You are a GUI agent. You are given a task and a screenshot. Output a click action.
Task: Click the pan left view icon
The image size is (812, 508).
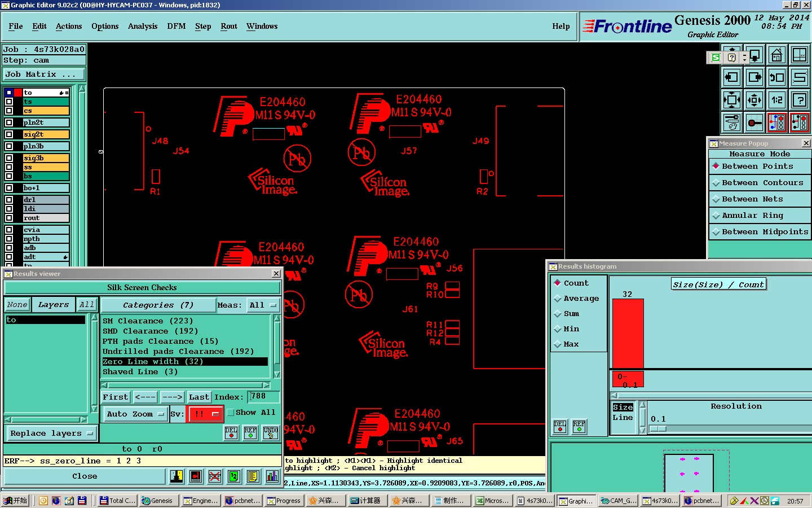pyautogui.click(x=732, y=77)
